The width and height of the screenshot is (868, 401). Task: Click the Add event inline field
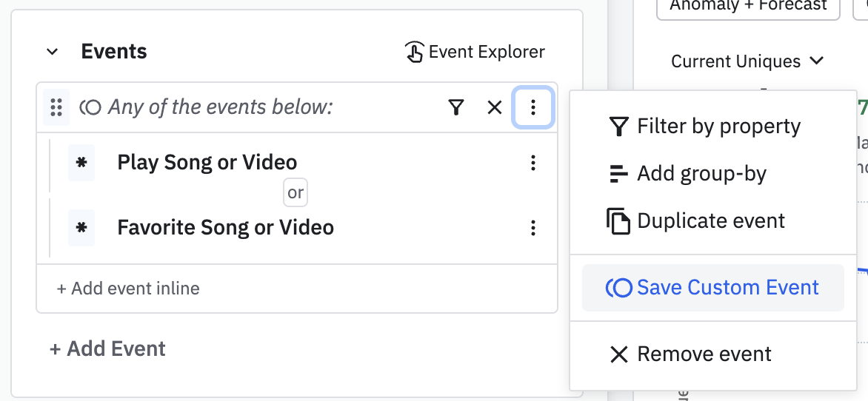pos(128,288)
